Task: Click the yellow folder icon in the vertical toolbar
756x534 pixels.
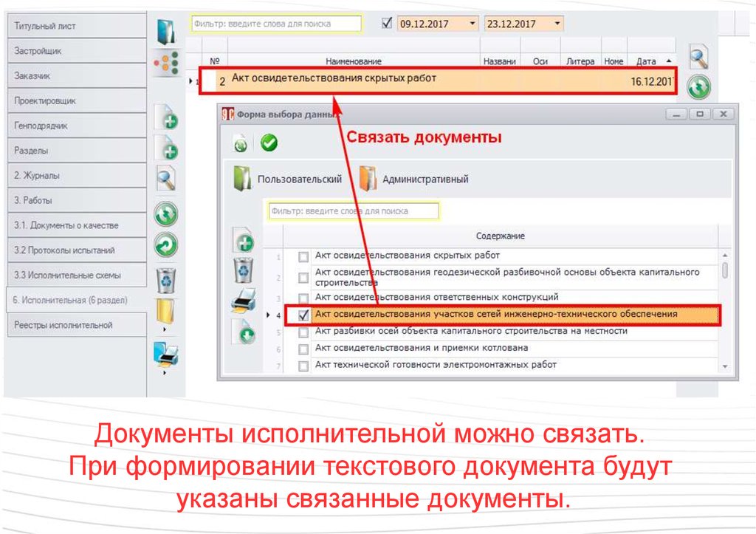Action: [165, 311]
